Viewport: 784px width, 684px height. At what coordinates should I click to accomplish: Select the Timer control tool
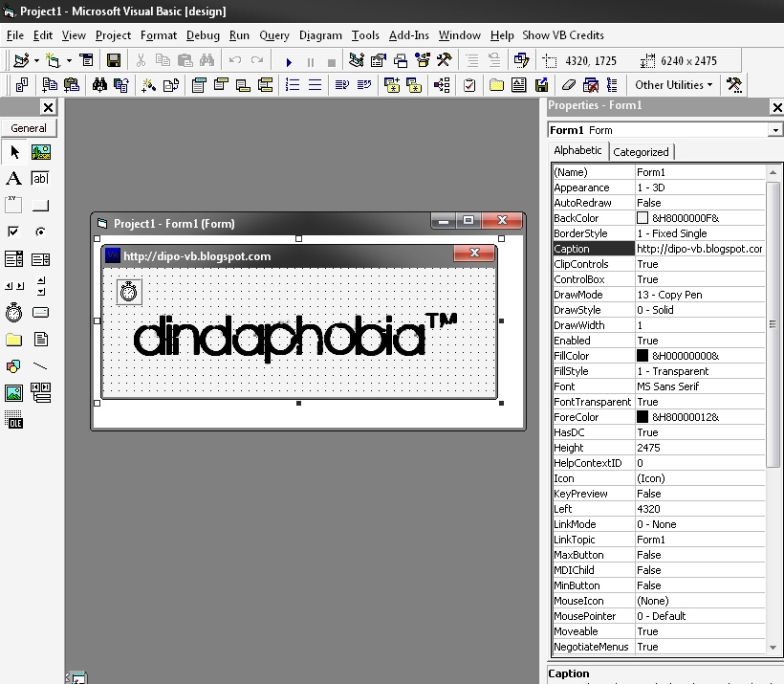tap(15, 311)
